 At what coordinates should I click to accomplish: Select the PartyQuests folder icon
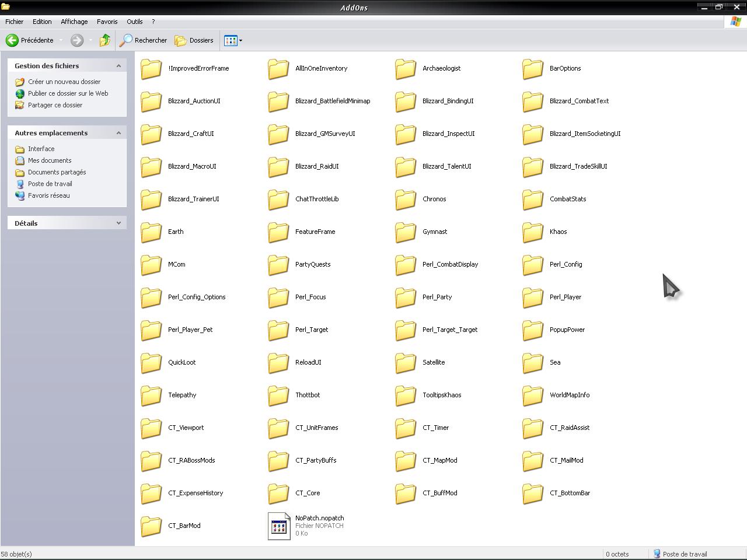click(278, 264)
